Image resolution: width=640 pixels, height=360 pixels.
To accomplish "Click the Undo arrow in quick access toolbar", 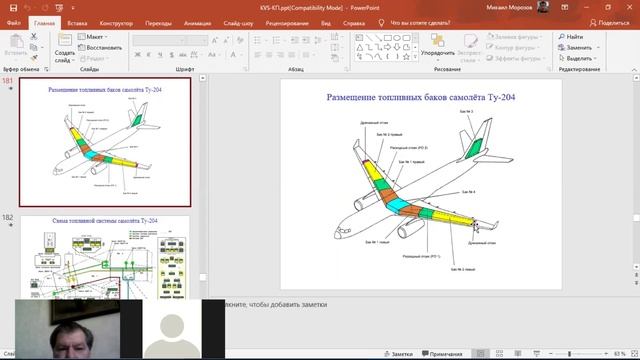I will pos(27,8).
